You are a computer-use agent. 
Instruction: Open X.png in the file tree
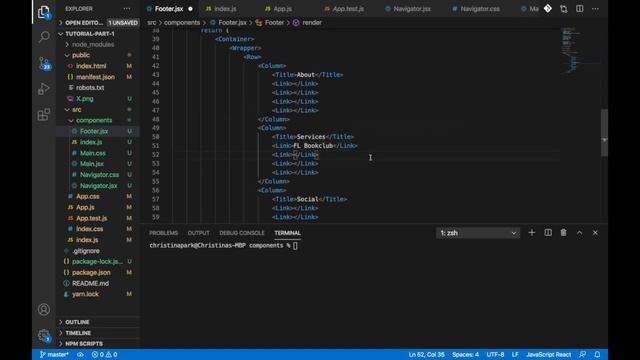click(98, 98)
